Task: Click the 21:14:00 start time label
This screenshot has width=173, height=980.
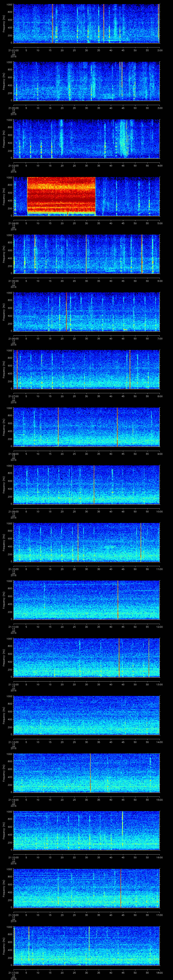Action: click(x=13, y=800)
